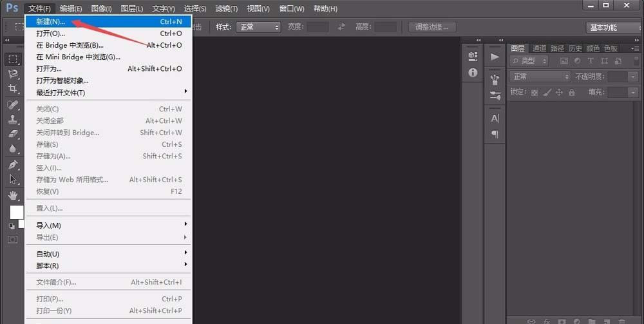The width and height of the screenshot is (644, 324).
Task: Click the fx layer style icon
Action: click(547, 321)
